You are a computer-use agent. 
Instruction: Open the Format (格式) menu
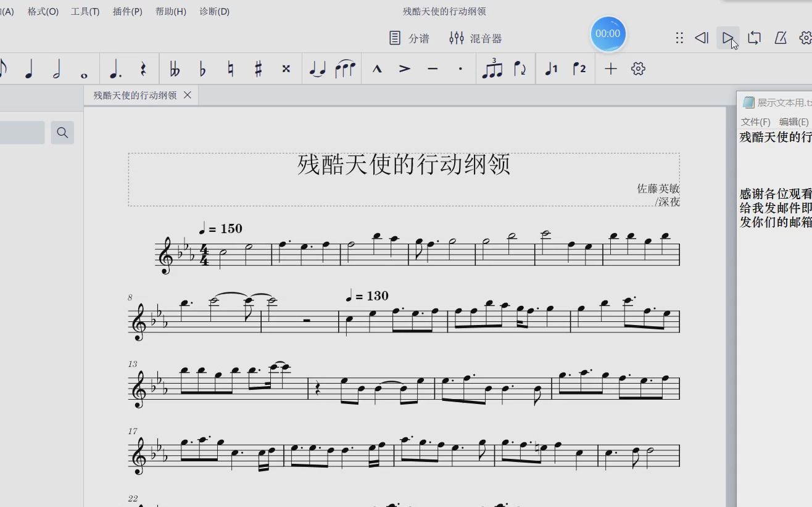[x=43, y=11]
